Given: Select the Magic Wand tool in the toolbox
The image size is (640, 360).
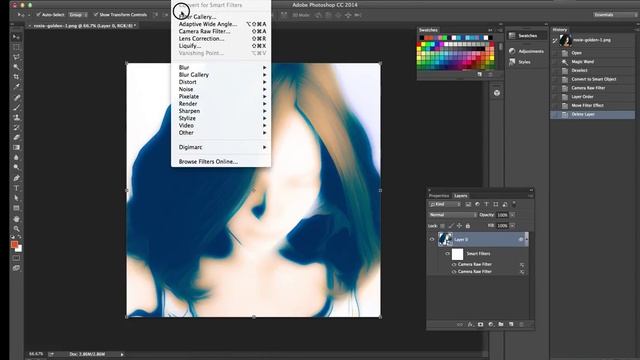Looking at the screenshot, I should (x=16, y=67).
